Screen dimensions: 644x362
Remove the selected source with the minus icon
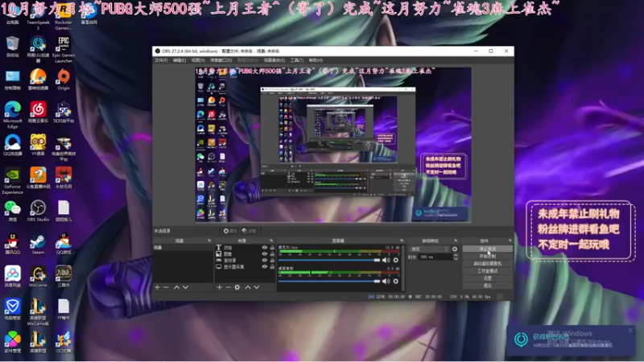click(x=228, y=287)
